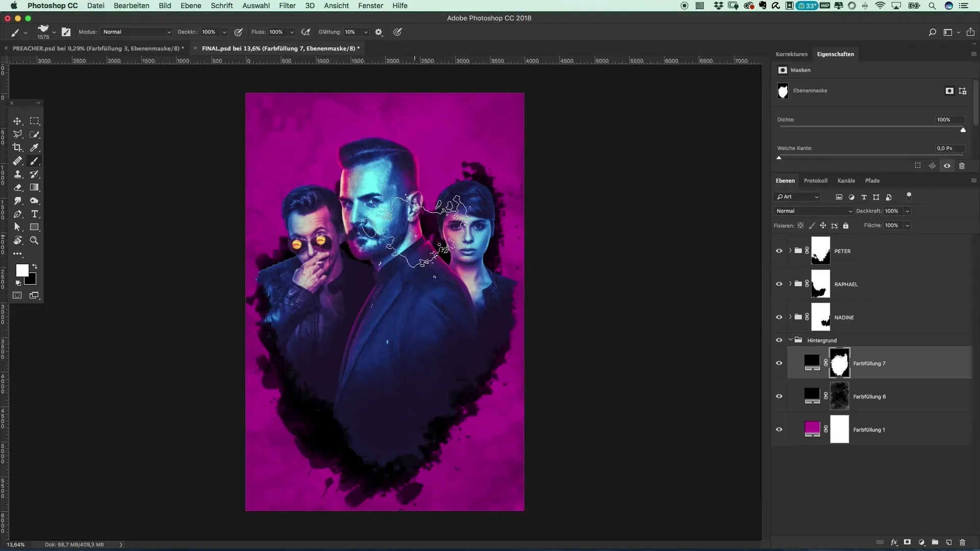Create a new layer
The image size is (980, 551).
click(949, 542)
